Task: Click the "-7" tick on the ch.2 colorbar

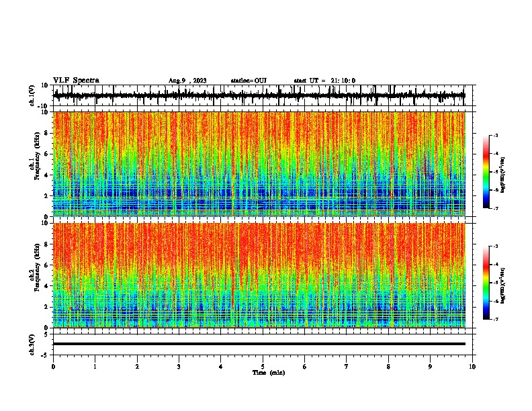Action: [495, 319]
